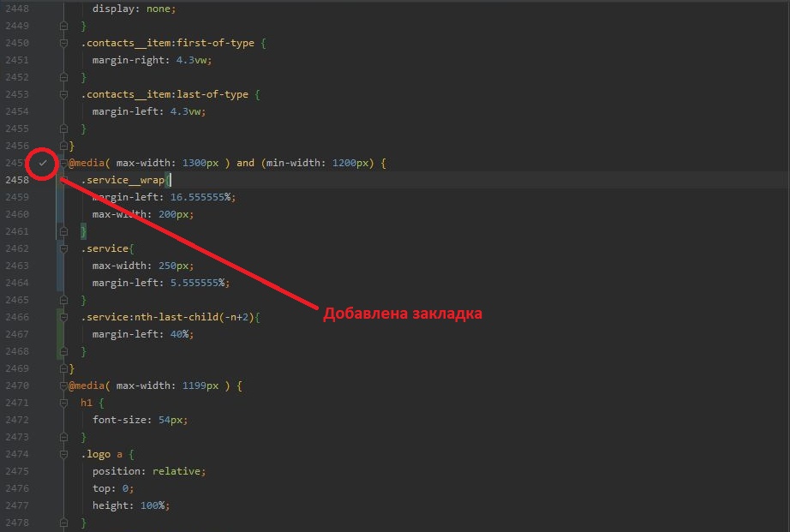790x532 pixels.
Task: Click the 16.555555% margin-left value
Action: (200, 197)
